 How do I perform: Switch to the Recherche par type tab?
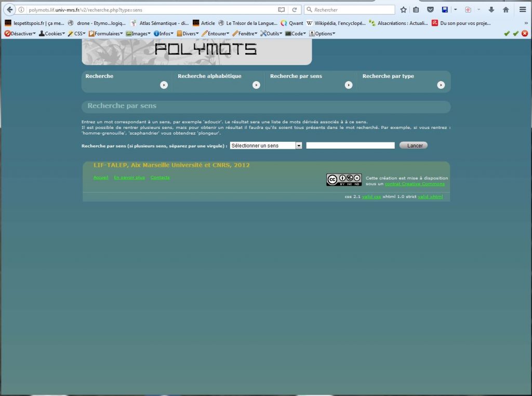[x=388, y=76]
